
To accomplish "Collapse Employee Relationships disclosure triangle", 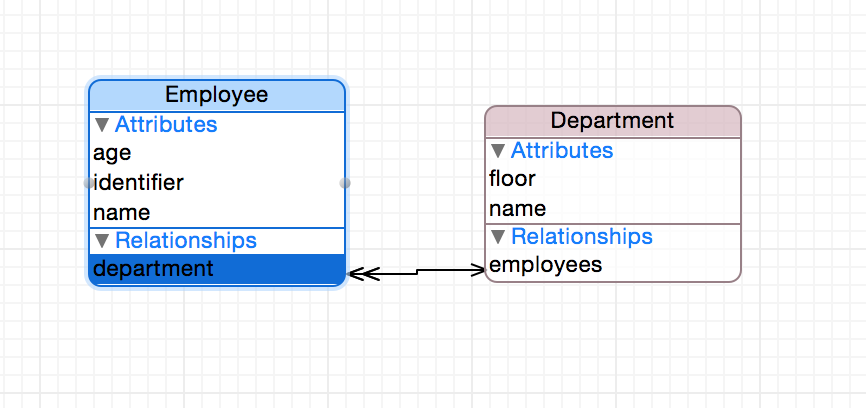I will point(102,241).
